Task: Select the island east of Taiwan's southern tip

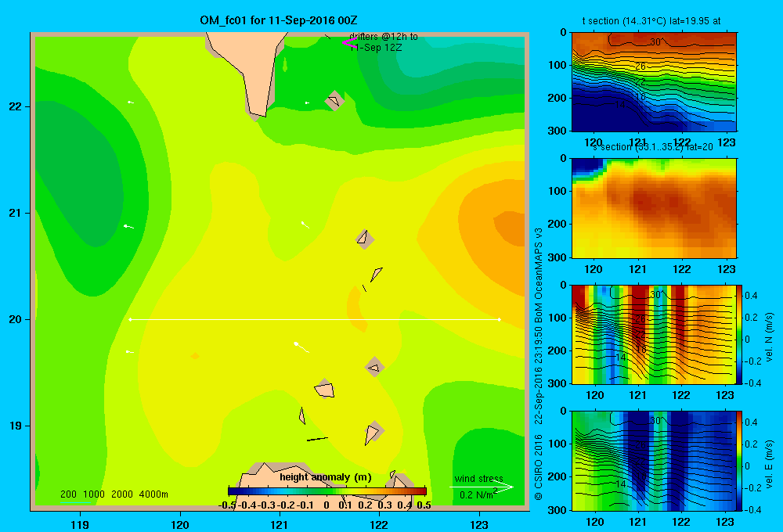Action: [334, 100]
